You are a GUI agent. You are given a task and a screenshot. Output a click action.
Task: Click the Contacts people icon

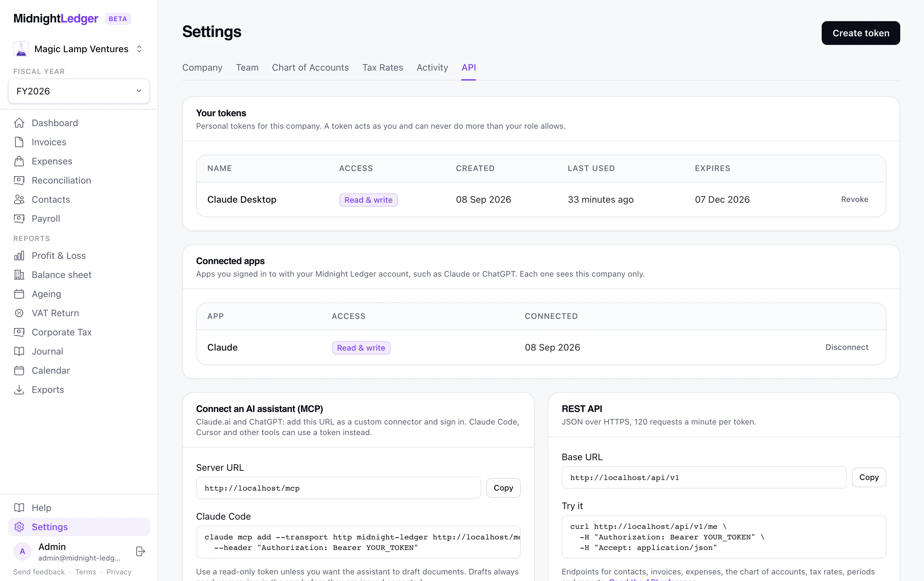(x=19, y=199)
